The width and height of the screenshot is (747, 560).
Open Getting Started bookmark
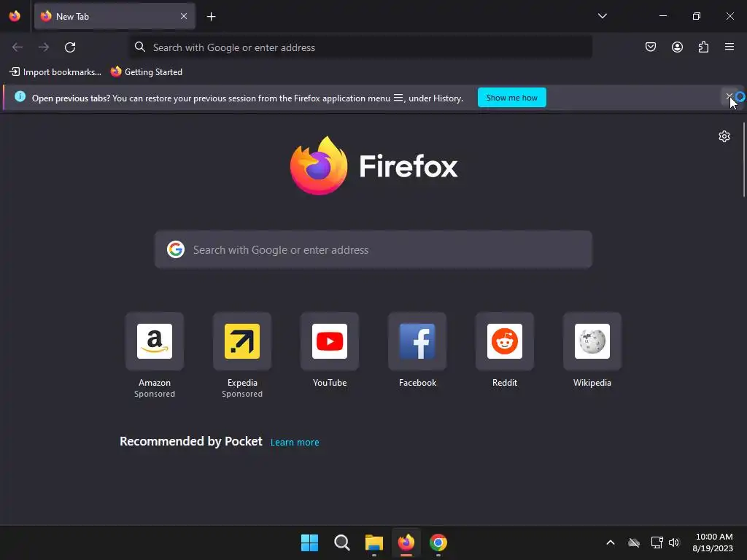point(147,72)
